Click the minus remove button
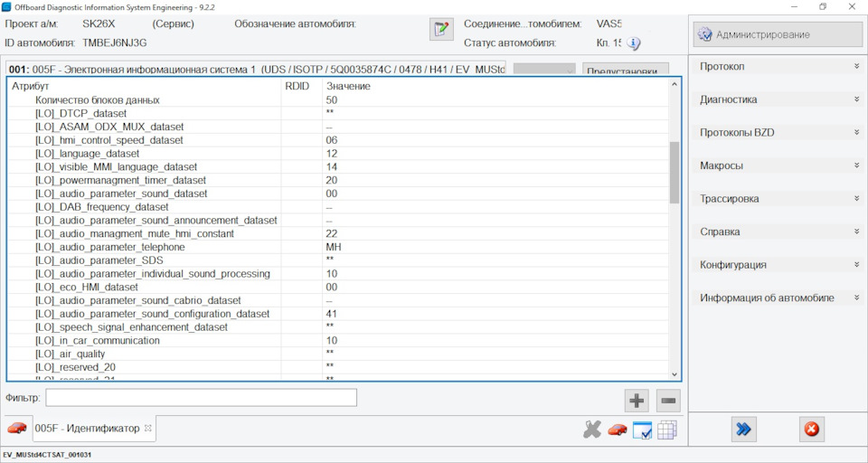868x463 pixels. point(668,401)
